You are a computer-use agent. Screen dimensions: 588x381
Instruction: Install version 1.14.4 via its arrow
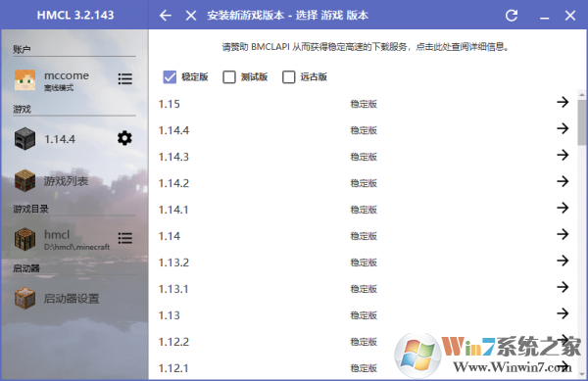click(x=563, y=128)
